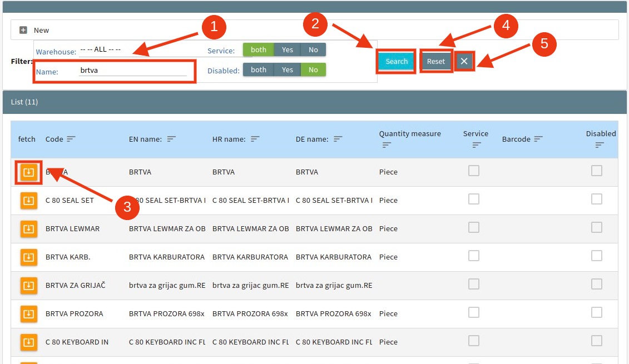
Task: Sort list by HR name column
Action: pyautogui.click(x=255, y=139)
